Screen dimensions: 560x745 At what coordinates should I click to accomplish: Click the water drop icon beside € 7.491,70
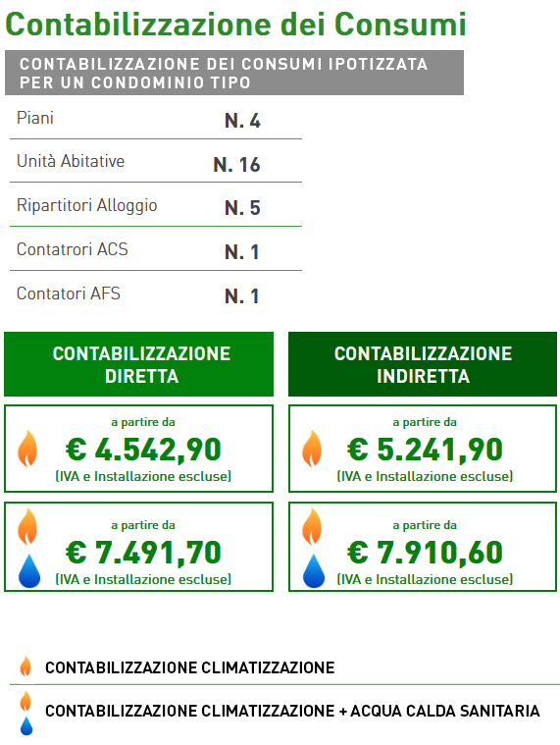pos(29,570)
